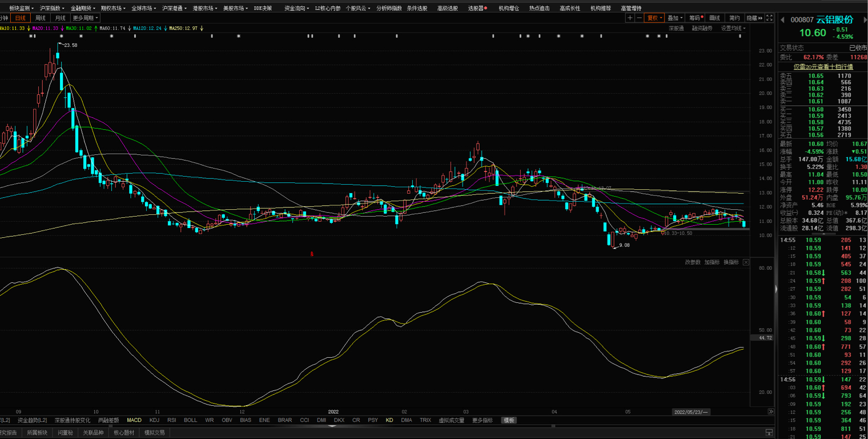Open 选股器 stock screener menu

point(477,9)
